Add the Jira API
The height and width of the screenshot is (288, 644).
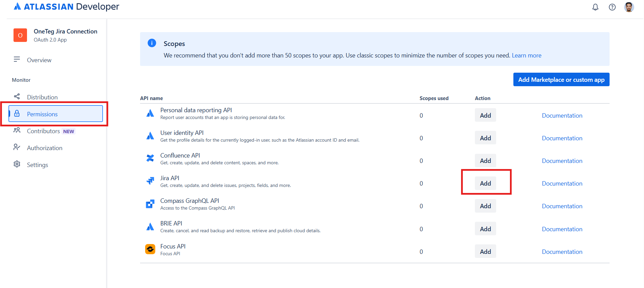point(485,183)
